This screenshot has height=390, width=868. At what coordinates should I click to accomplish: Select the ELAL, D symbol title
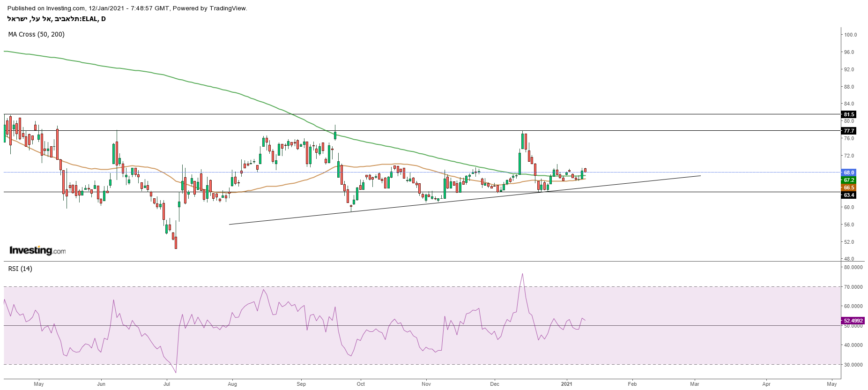tap(57, 19)
